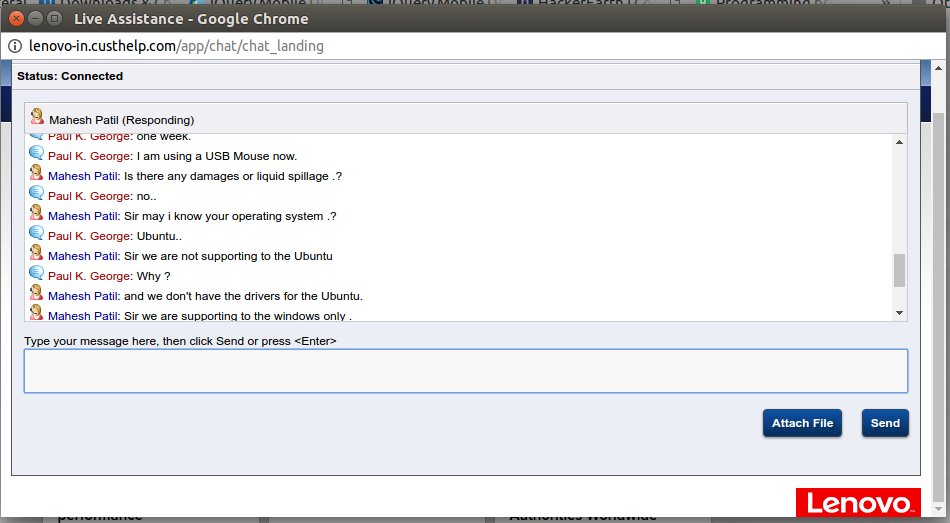Click the 'Status: Connected' text

coord(70,76)
